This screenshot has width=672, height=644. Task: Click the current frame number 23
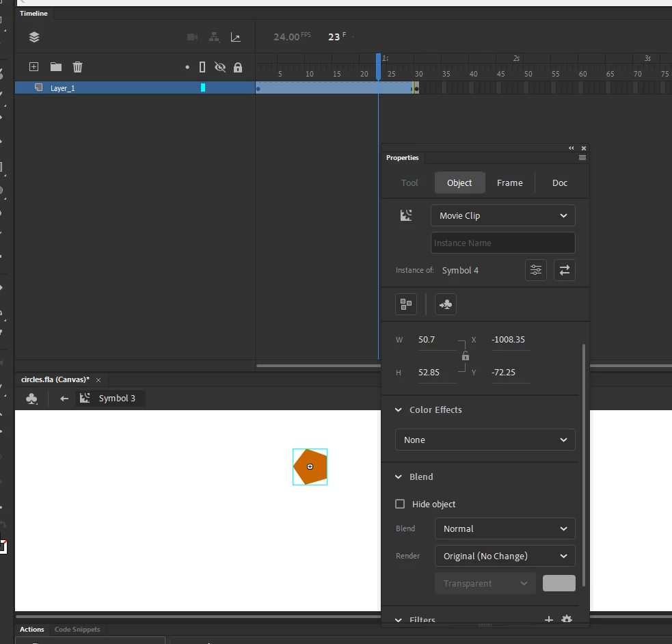(x=334, y=38)
